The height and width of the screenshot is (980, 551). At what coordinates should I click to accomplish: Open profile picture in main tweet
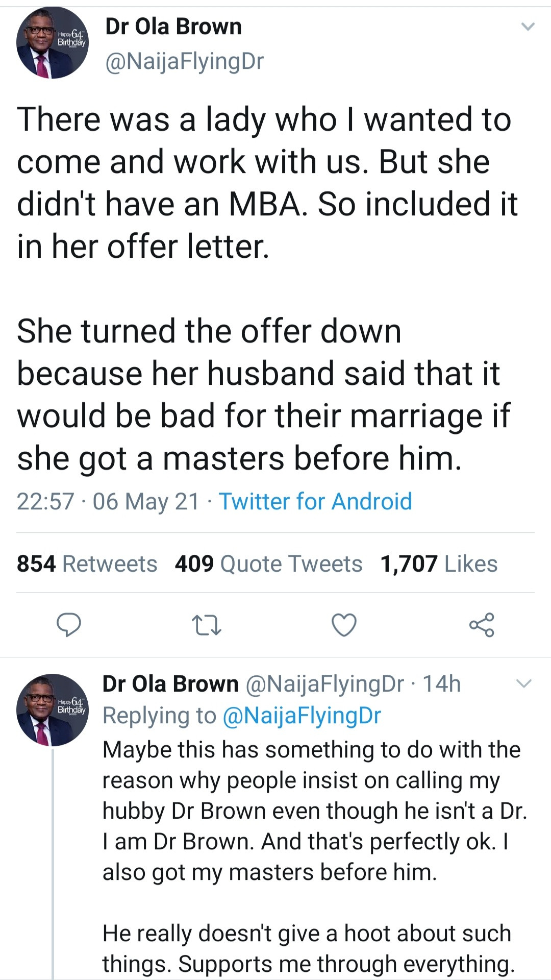click(52, 43)
